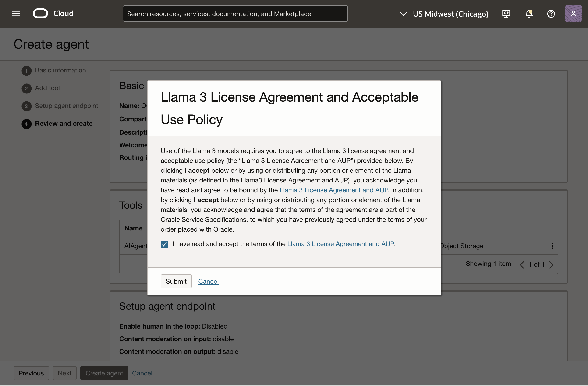Go to Add tool step
The height and width of the screenshot is (386, 588).
47,88
